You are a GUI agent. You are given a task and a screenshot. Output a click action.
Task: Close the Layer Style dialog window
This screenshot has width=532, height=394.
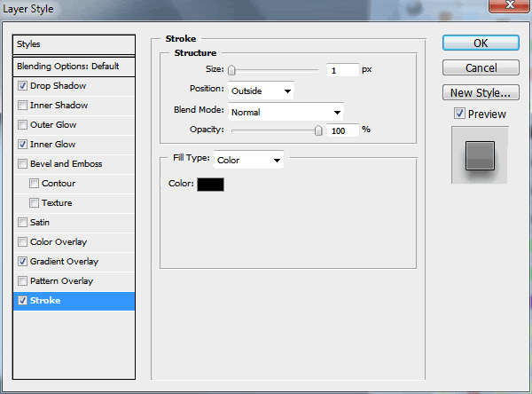click(517, 10)
